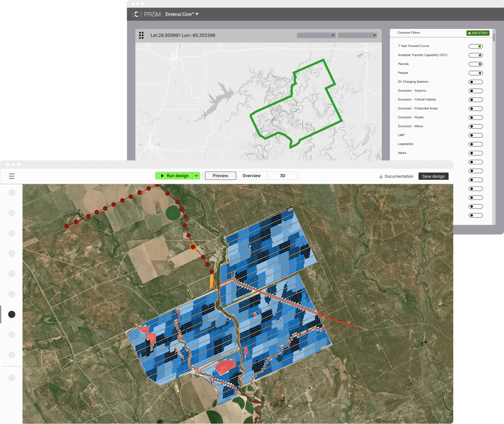Turn on EV Charging Stations filter
504x424 pixels.
[475, 82]
